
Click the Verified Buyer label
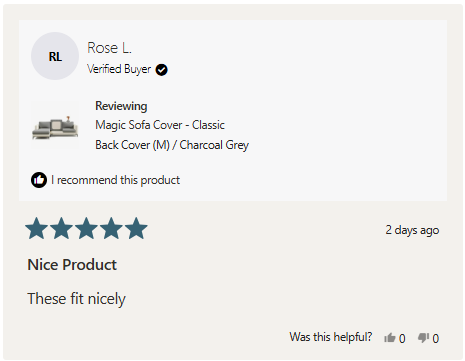(119, 69)
